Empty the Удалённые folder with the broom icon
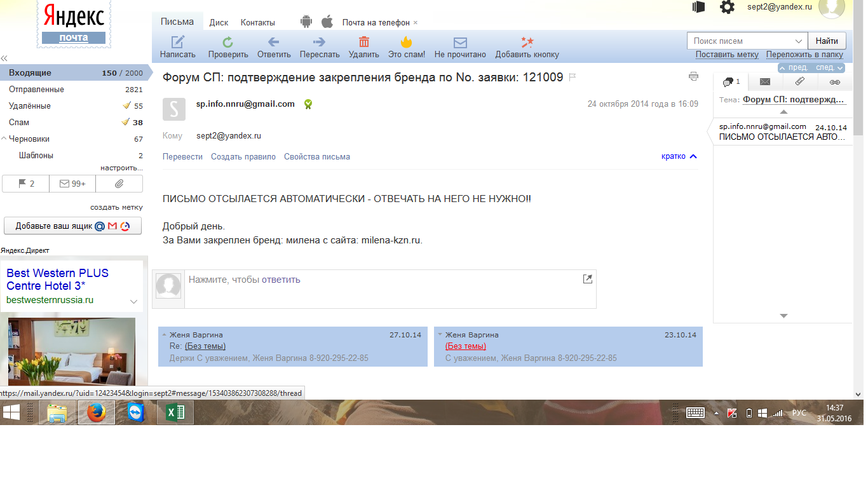 tap(126, 105)
